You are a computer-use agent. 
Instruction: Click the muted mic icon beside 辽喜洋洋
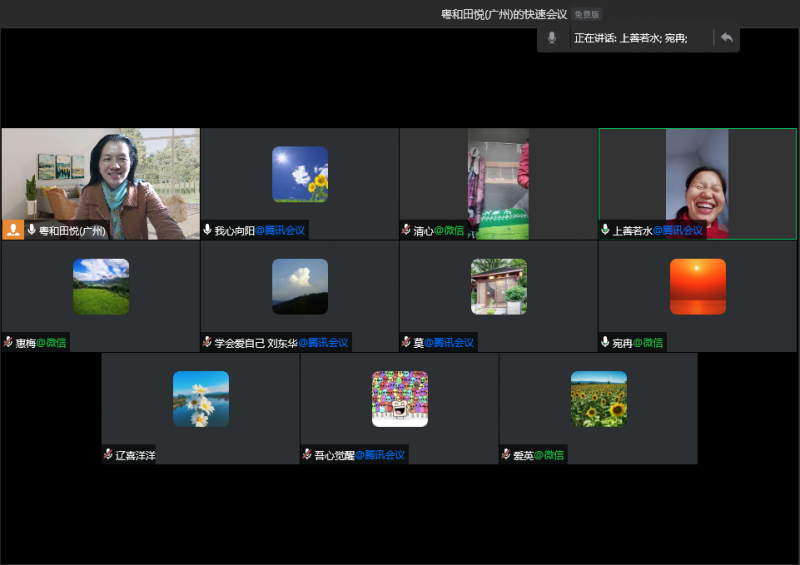tap(108, 455)
